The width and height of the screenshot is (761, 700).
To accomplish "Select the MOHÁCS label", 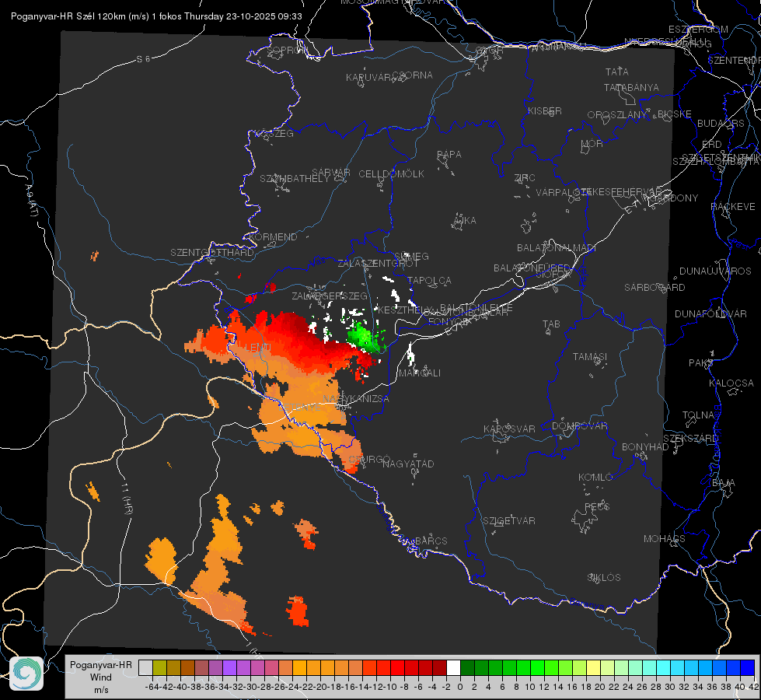I will pyautogui.click(x=665, y=539).
